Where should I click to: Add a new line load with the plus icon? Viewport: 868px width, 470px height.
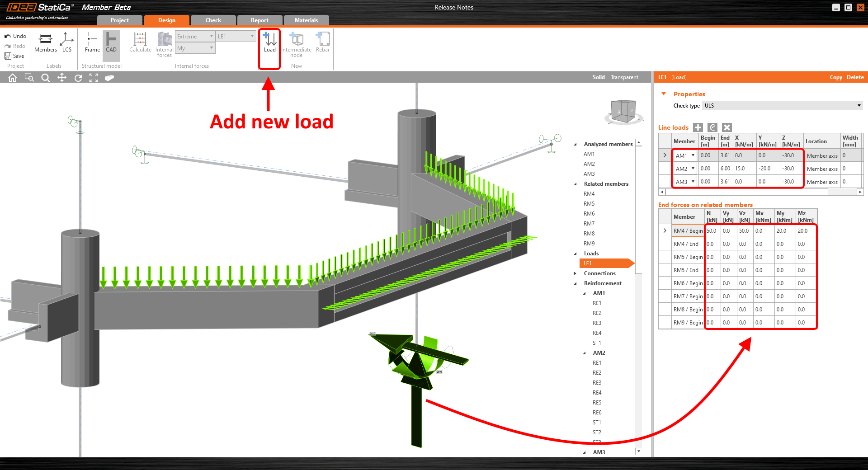[x=697, y=127]
